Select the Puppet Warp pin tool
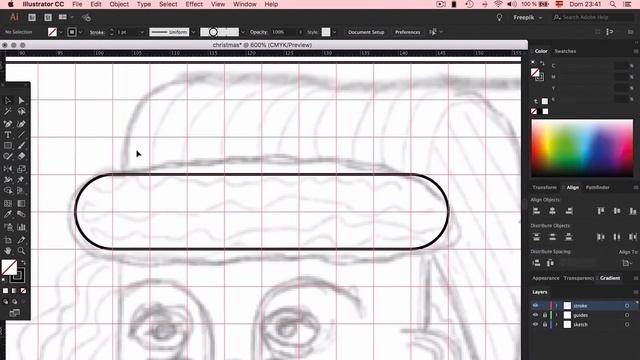Image resolution: width=640 pixels, height=360 pixels. point(21,180)
